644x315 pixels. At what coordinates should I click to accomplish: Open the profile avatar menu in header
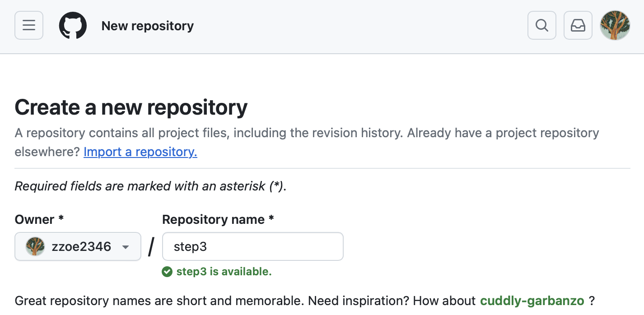(615, 25)
